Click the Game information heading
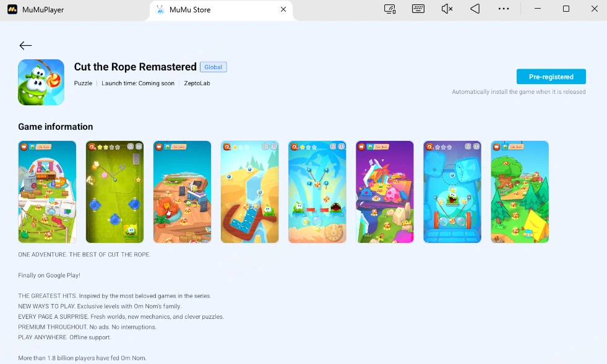The height and width of the screenshot is (364, 607). [55, 127]
